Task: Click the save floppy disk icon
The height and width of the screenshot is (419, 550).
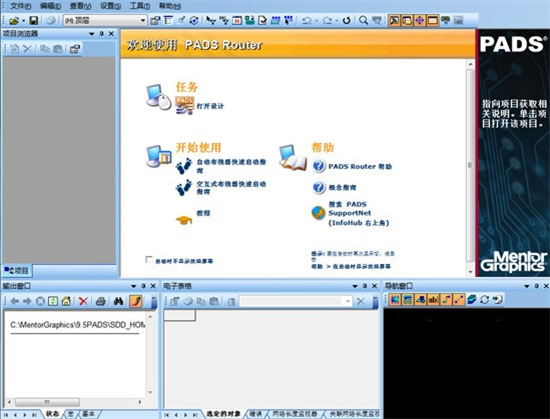Action: point(34,21)
